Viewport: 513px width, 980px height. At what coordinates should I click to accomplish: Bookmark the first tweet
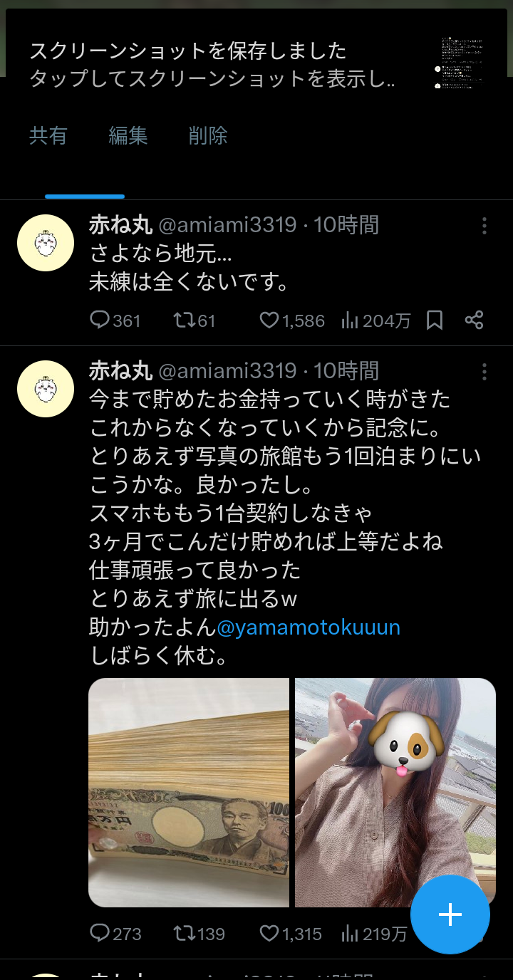coord(435,320)
